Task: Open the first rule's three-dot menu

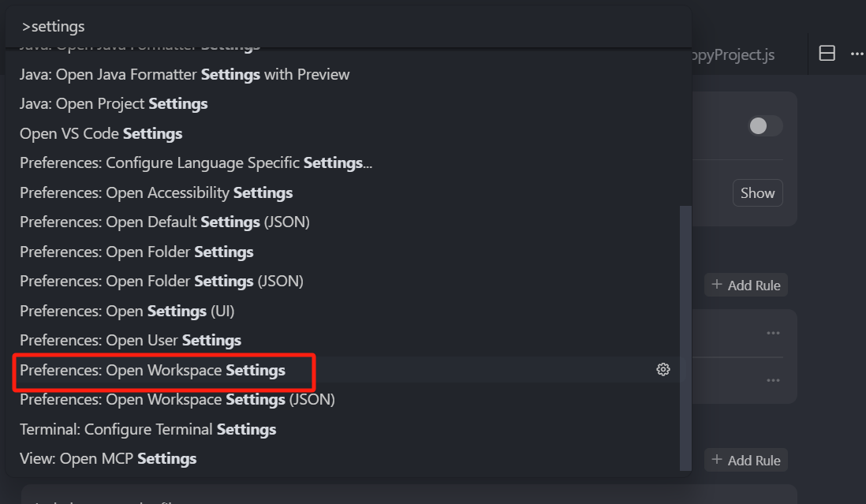Action: 773,333
